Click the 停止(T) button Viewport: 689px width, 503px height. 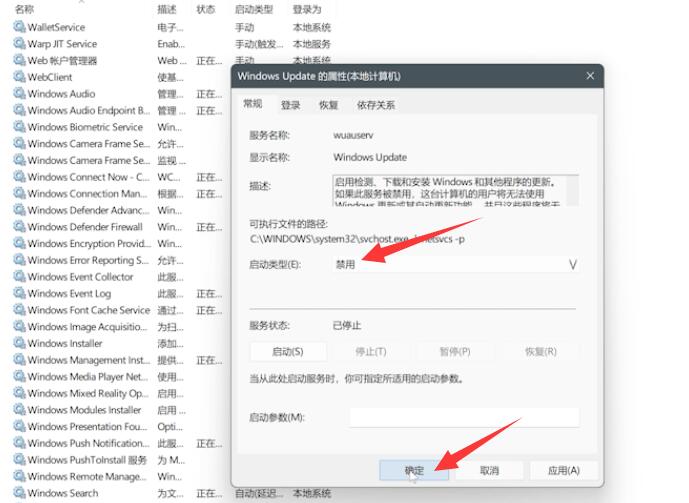click(371, 351)
